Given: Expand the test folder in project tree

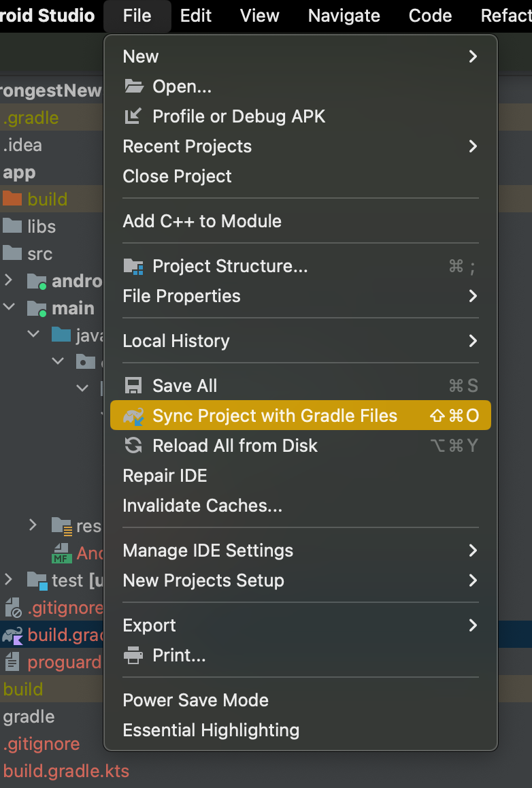Looking at the screenshot, I should 8,580.
